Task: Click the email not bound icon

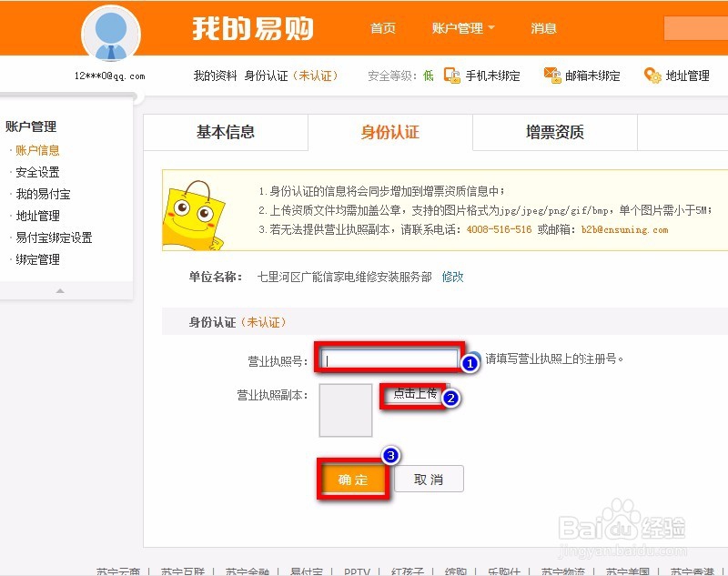Action: point(552,76)
